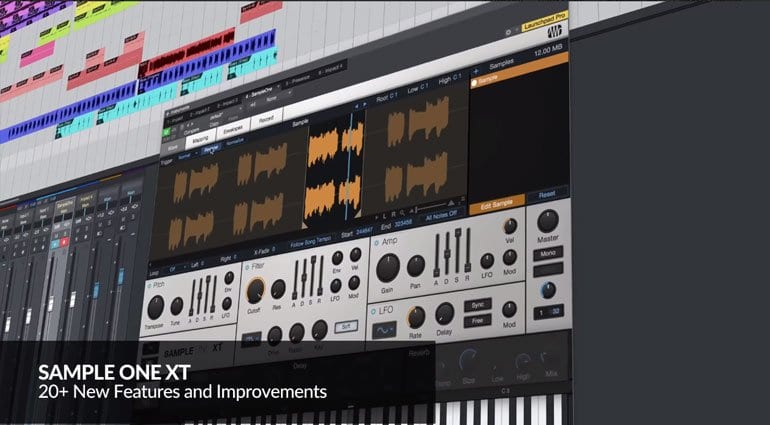Toggle the Amp section on/off
This screenshot has height=425, width=770.
[376, 243]
